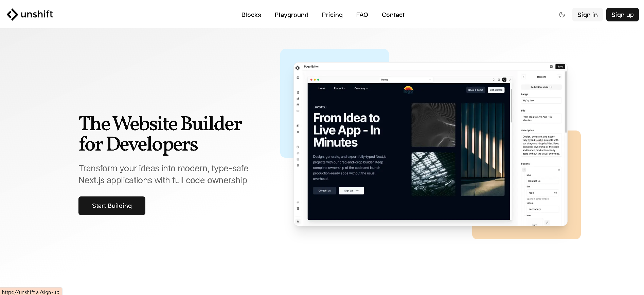Open the Blocks nav item
Viewport: 644px width, 295px height.
(x=251, y=15)
